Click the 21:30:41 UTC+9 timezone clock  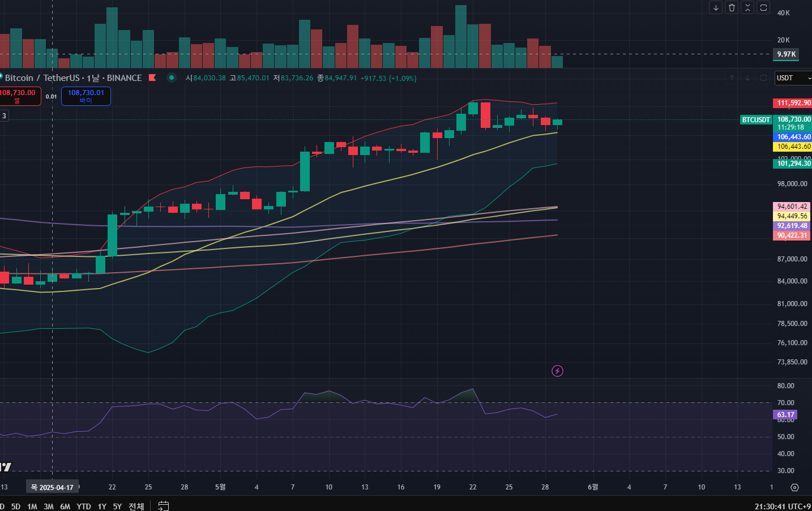click(x=783, y=506)
